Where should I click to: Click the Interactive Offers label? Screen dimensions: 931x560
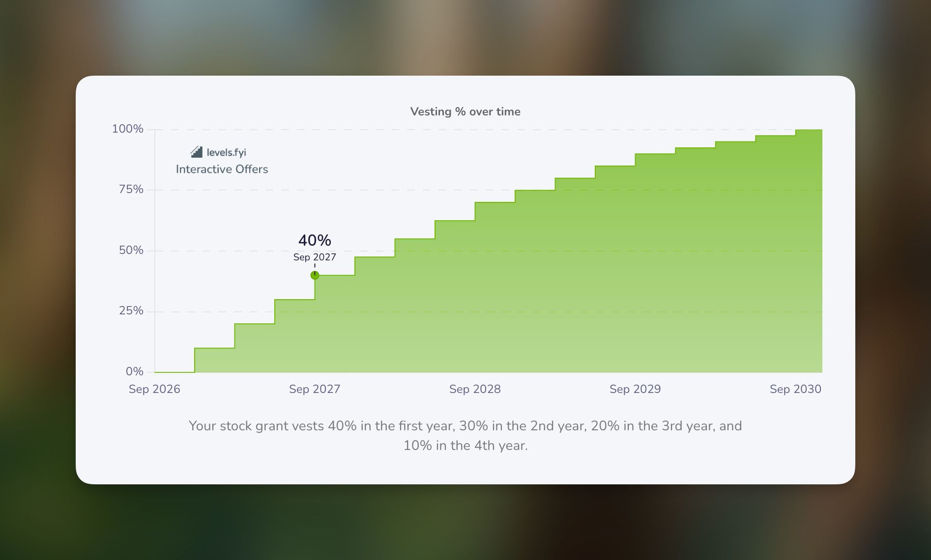coord(222,169)
